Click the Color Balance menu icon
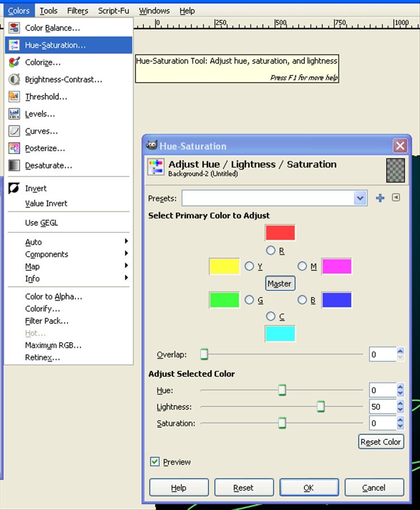 tap(14, 28)
